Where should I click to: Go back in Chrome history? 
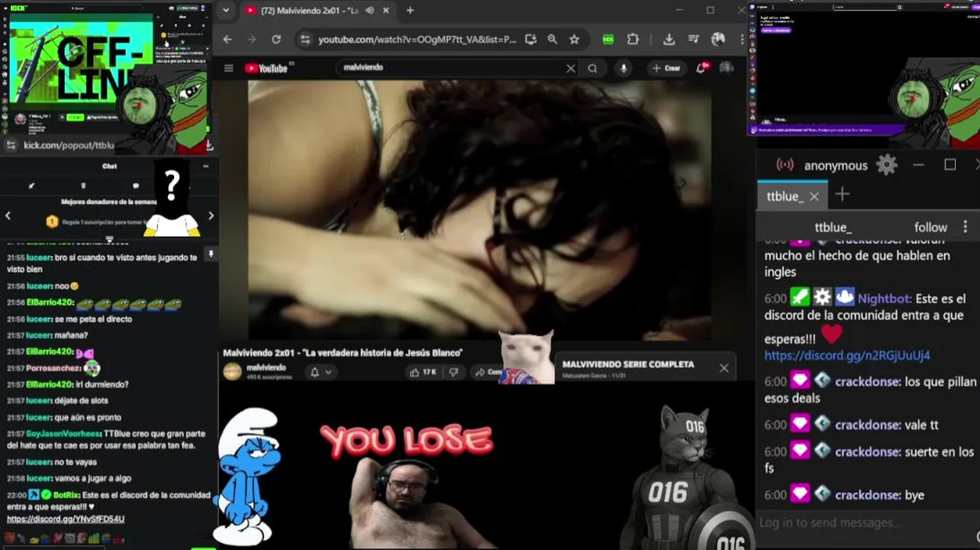[x=227, y=39]
